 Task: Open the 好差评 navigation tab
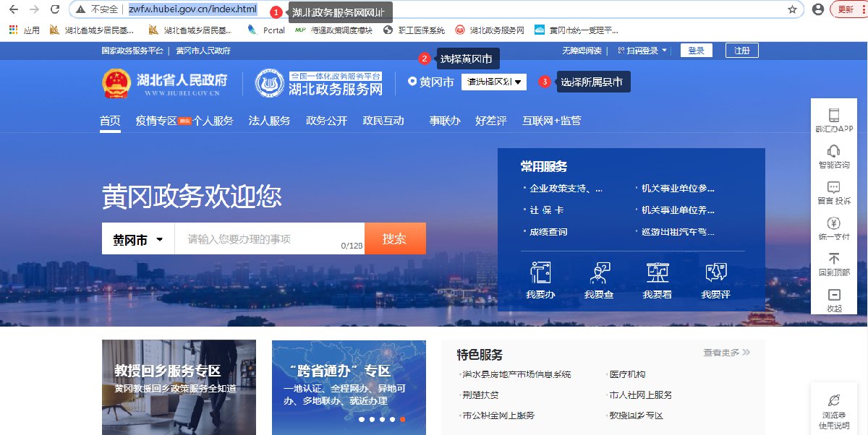coord(490,121)
